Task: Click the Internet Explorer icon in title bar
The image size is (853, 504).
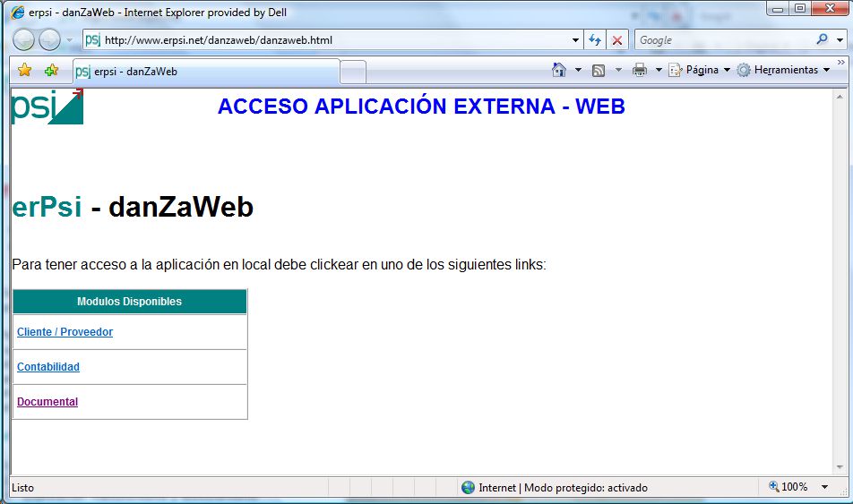Action: coord(17,12)
